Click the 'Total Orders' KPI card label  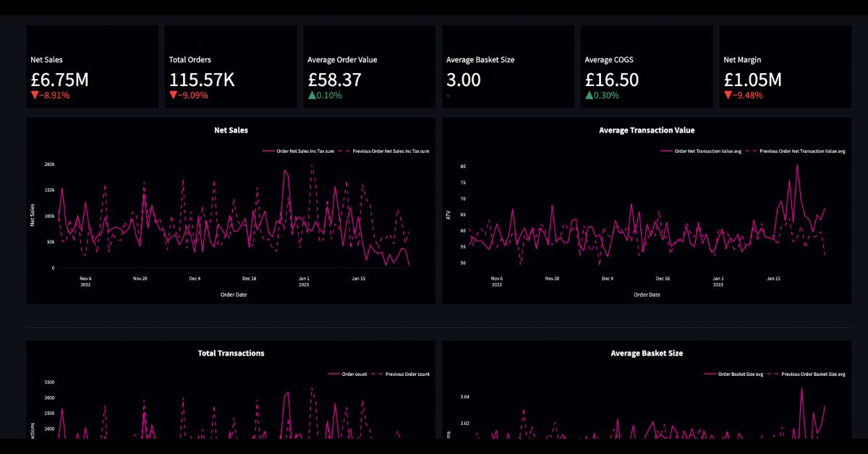tap(190, 59)
